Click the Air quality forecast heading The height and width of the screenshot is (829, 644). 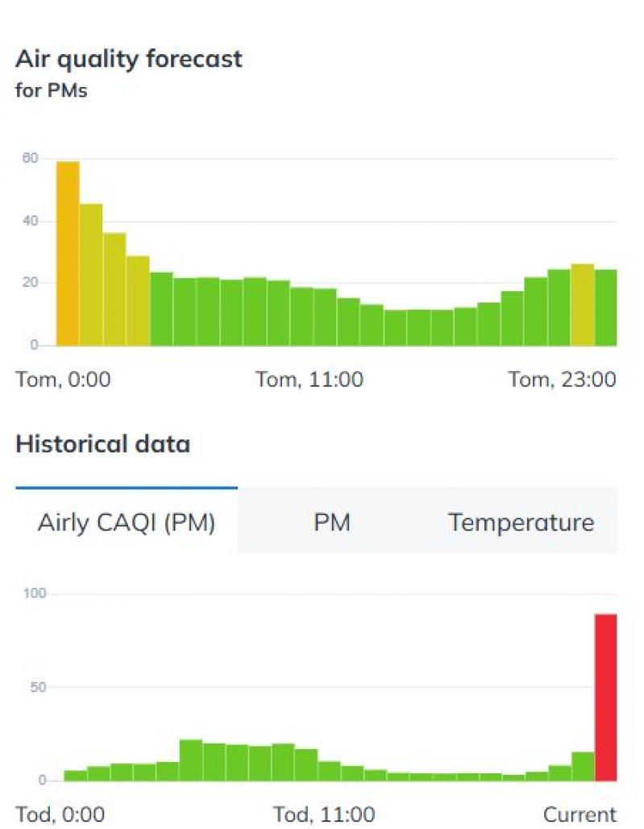pos(128,58)
